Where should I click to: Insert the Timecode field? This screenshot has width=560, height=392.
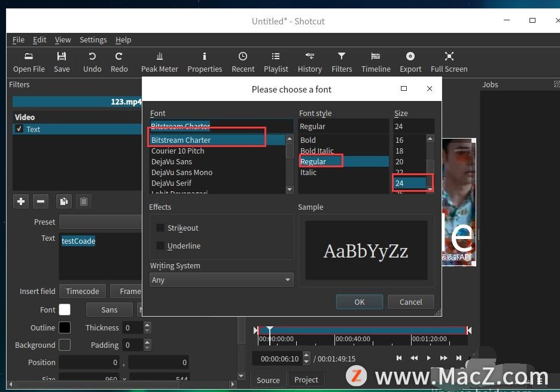click(x=83, y=291)
